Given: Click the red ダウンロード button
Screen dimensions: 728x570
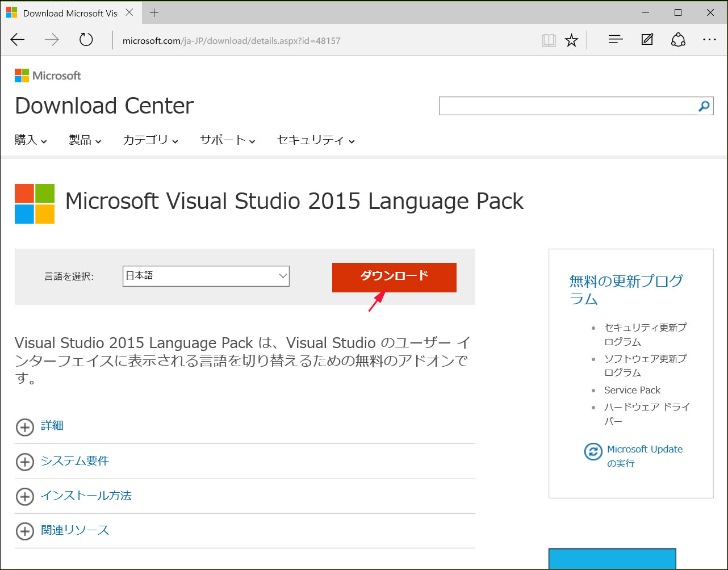Looking at the screenshot, I should coord(394,277).
